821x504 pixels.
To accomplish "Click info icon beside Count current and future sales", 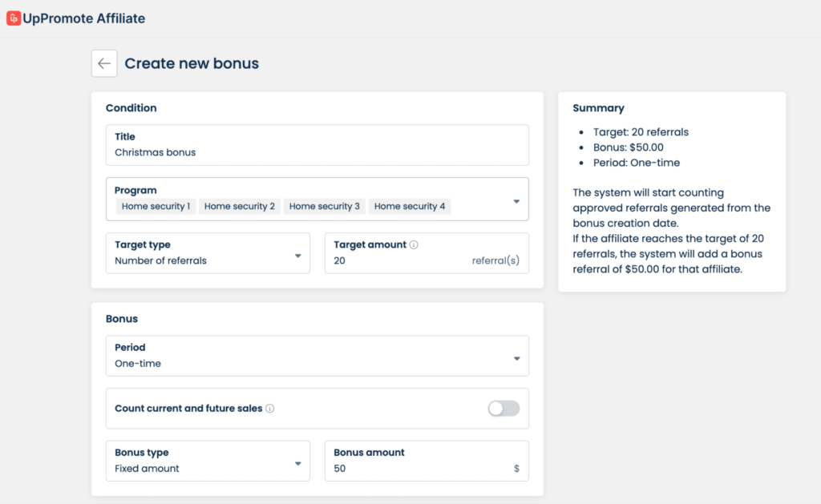I will (270, 409).
